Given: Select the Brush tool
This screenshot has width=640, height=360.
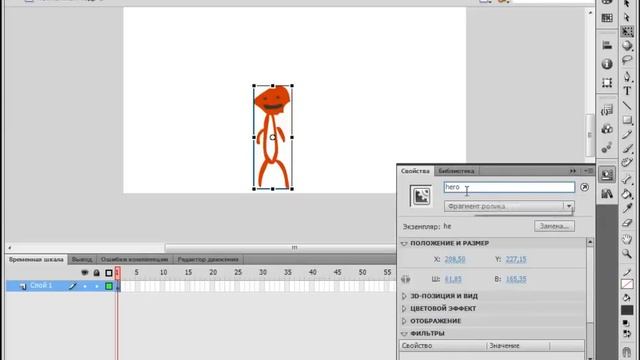Looking at the screenshot, I should click(627, 149).
